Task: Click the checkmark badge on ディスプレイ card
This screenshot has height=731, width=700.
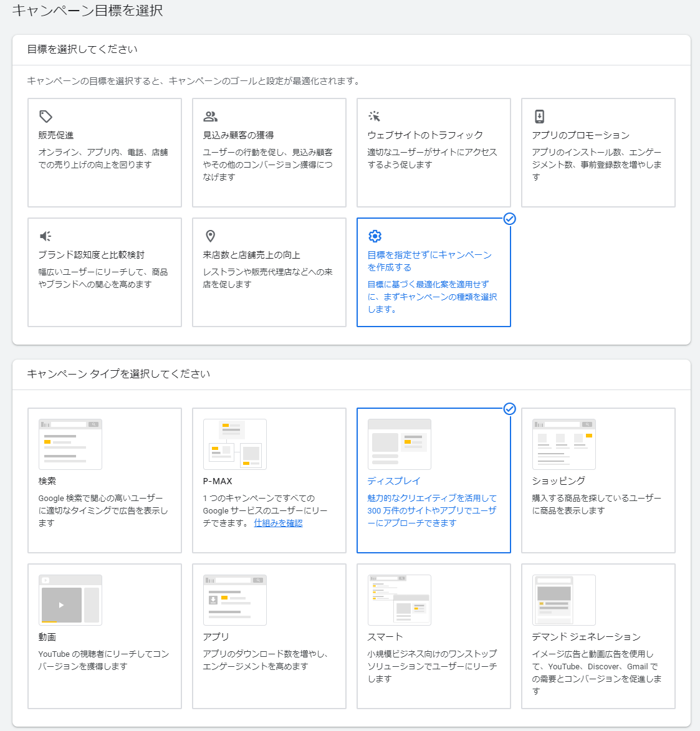Action: (510, 409)
